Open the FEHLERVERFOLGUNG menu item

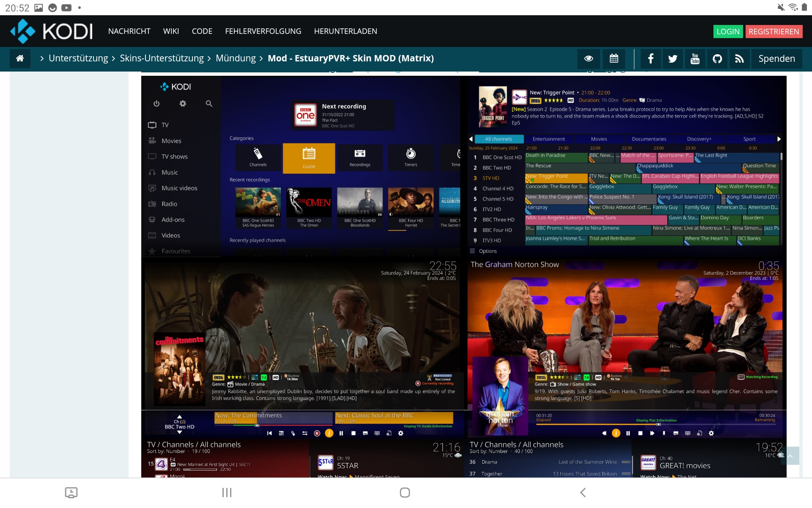point(263,31)
